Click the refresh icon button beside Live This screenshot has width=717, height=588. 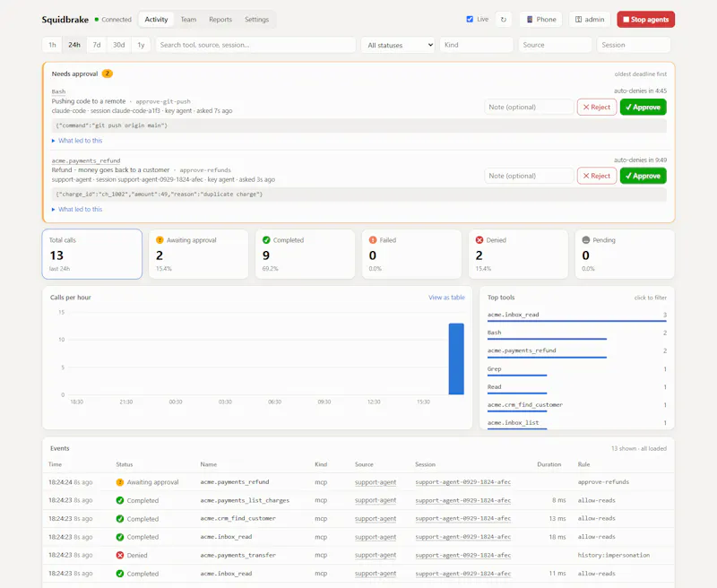[x=504, y=20]
